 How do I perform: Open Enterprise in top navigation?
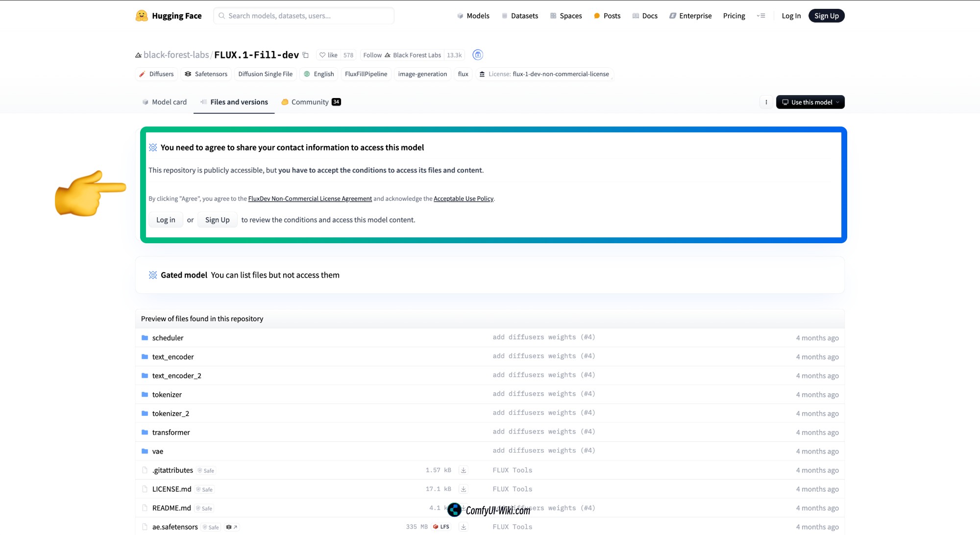690,16
